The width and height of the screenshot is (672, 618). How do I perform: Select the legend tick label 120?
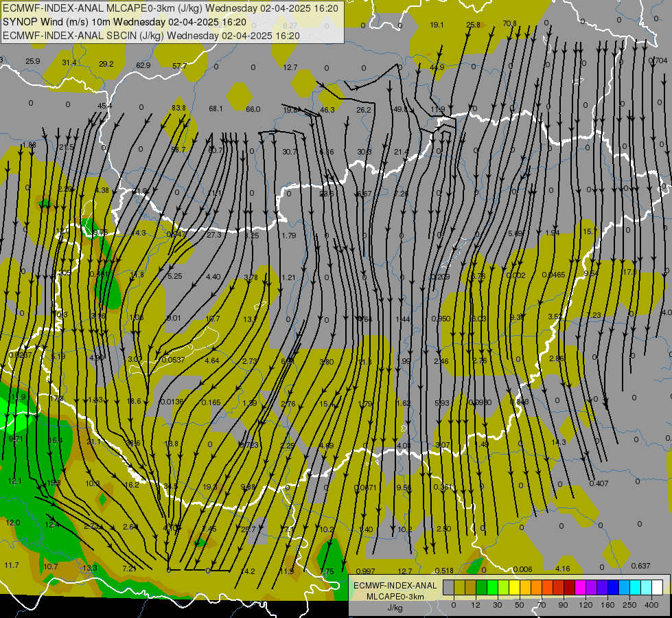click(x=585, y=605)
